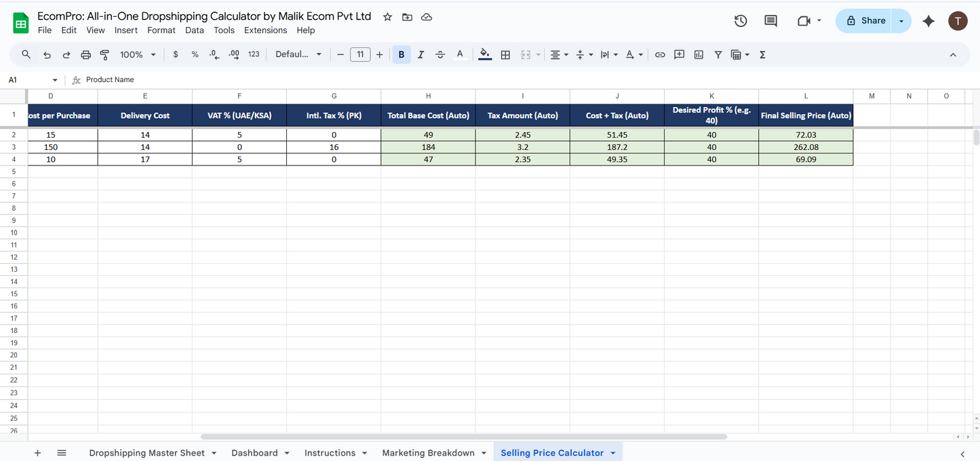The image size is (980, 461).
Task: Decrease decimal places
Action: click(x=214, y=54)
